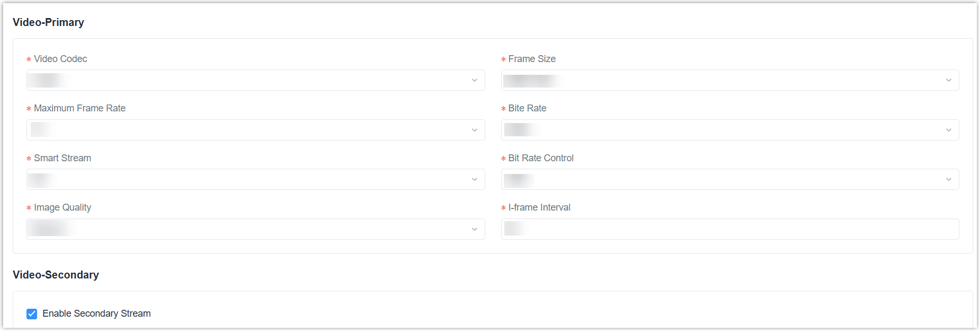Click the Smart Stream chevron arrow
The width and height of the screenshot is (980, 331).
(x=475, y=179)
